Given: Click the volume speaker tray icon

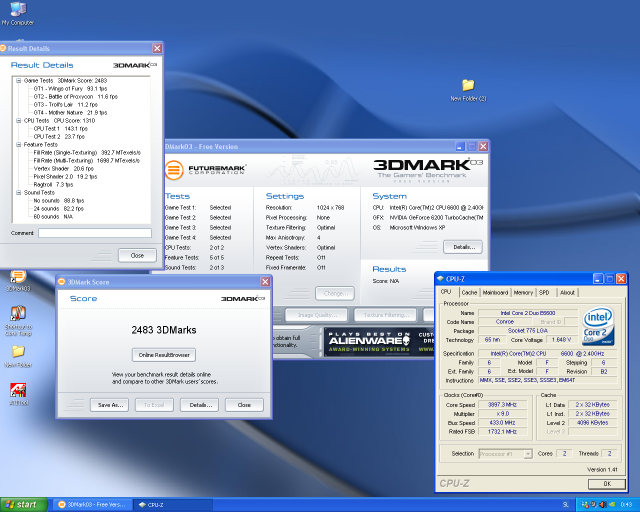Looking at the screenshot, I should [603, 505].
